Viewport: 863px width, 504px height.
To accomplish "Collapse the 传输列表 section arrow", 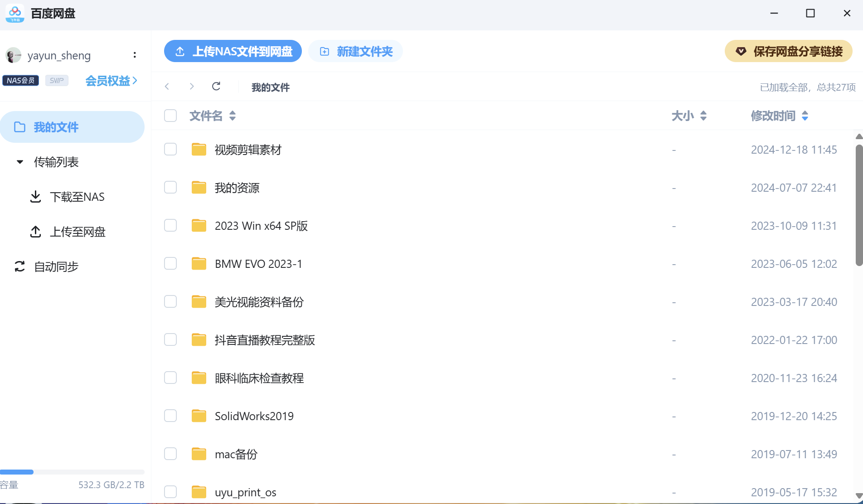I will coord(20,162).
